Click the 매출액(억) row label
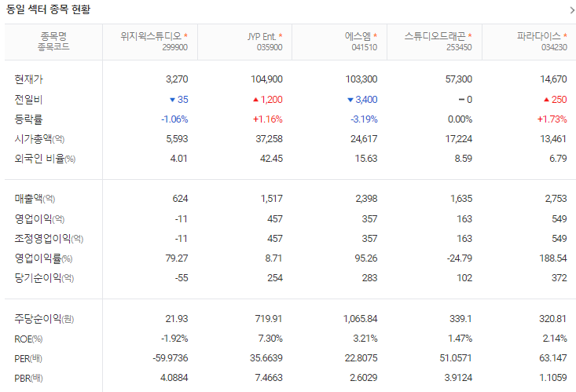 [x=35, y=199]
